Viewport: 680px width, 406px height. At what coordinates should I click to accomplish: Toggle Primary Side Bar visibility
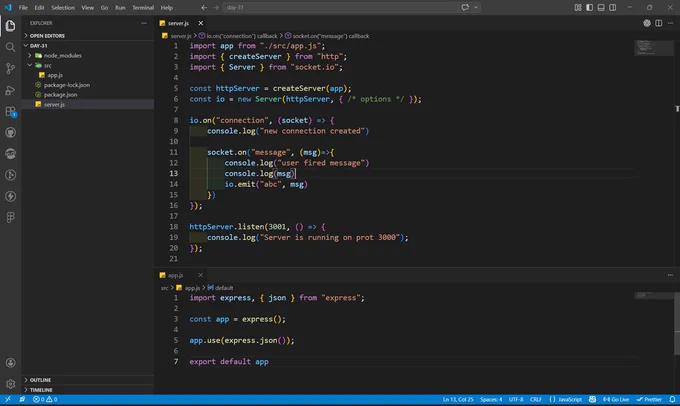(x=589, y=7)
